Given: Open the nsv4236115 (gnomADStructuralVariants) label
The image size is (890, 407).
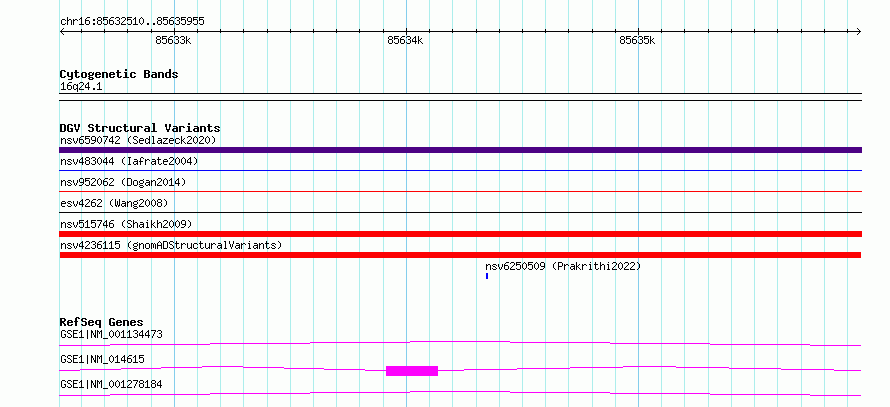Looking at the screenshot, I should point(171,245).
